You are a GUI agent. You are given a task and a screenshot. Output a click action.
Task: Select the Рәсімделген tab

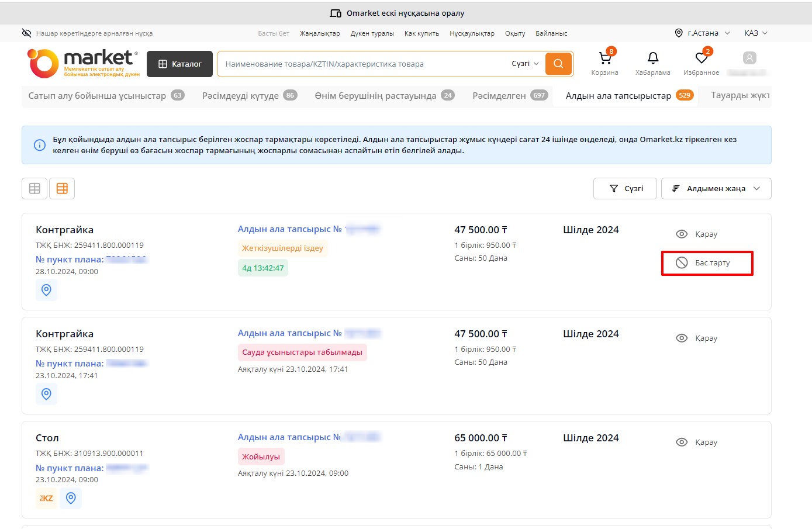(509, 95)
